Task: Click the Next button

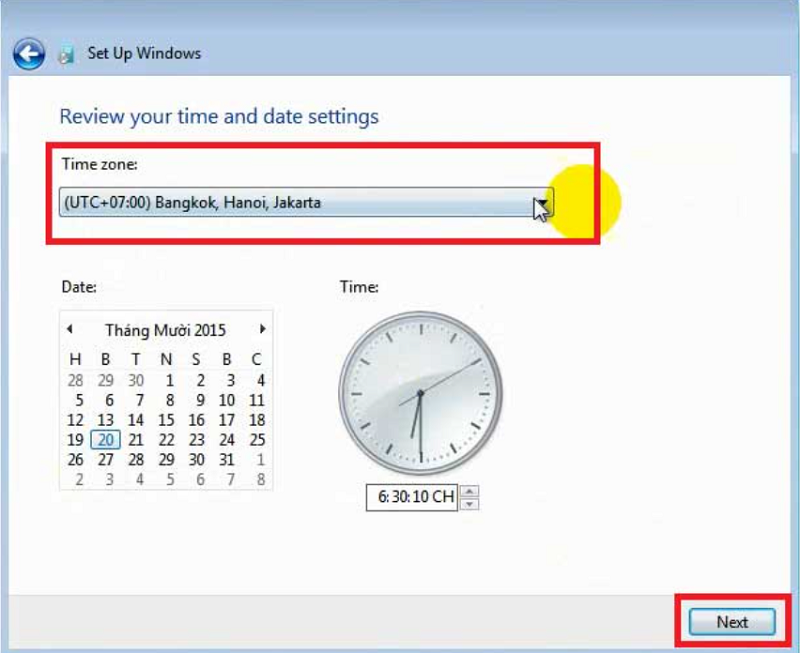Action: coord(732,622)
